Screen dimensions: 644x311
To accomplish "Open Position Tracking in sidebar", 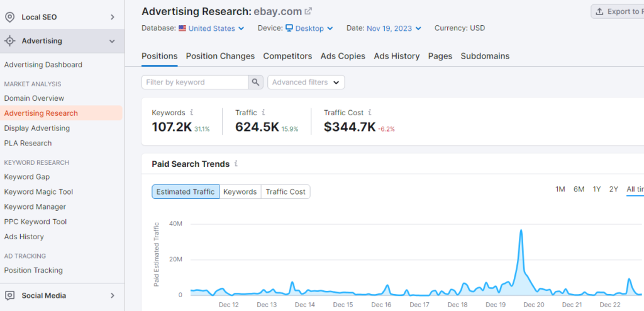I will pos(33,270).
